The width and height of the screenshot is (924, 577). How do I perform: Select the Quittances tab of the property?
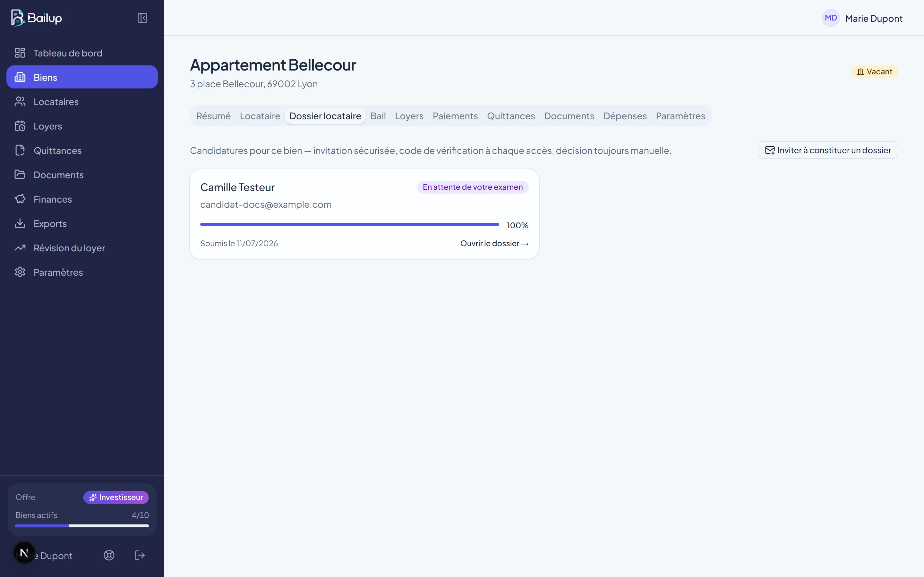point(511,116)
